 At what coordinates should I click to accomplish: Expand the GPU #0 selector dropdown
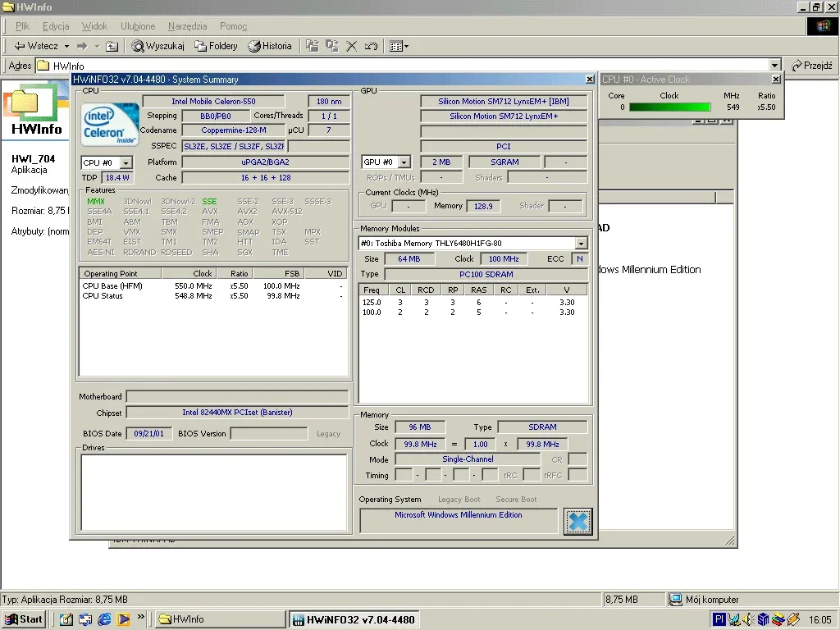pyautogui.click(x=404, y=162)
